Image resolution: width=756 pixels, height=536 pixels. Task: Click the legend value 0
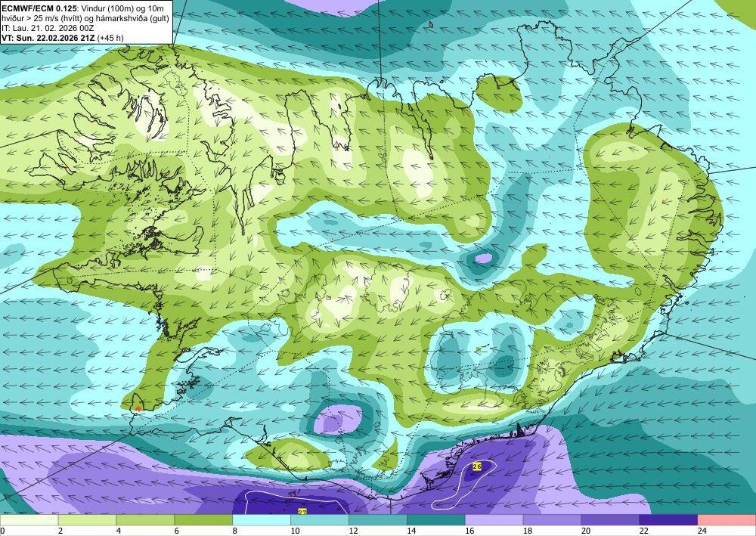click(2, 531)
